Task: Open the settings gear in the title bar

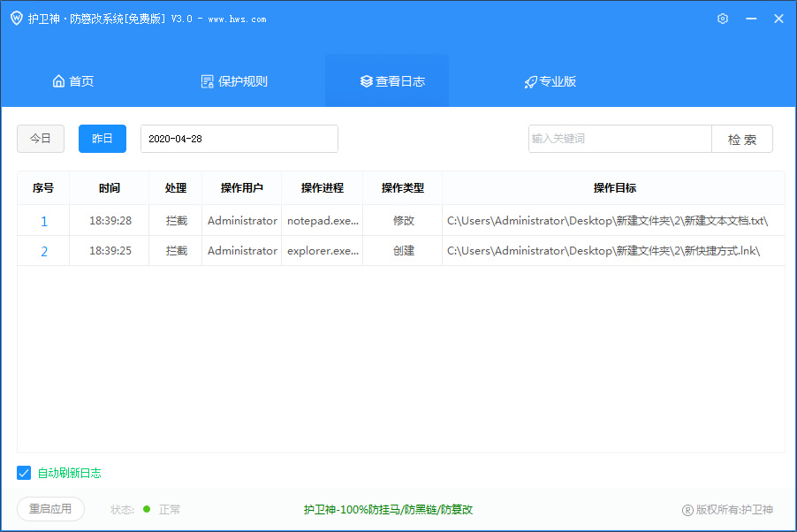Action: (x=722, y=18)
